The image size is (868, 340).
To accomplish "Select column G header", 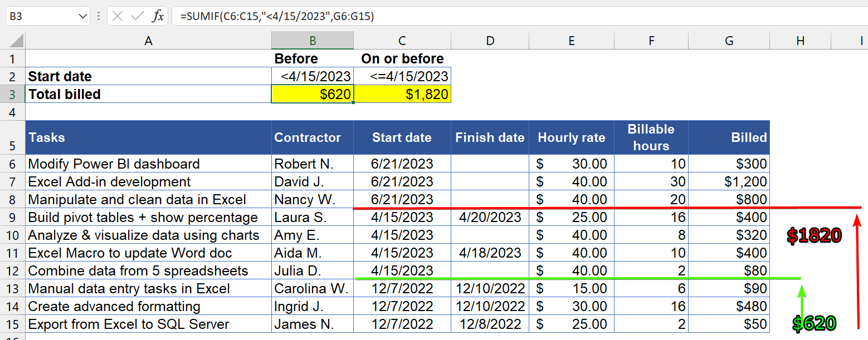I will (729, 40).
